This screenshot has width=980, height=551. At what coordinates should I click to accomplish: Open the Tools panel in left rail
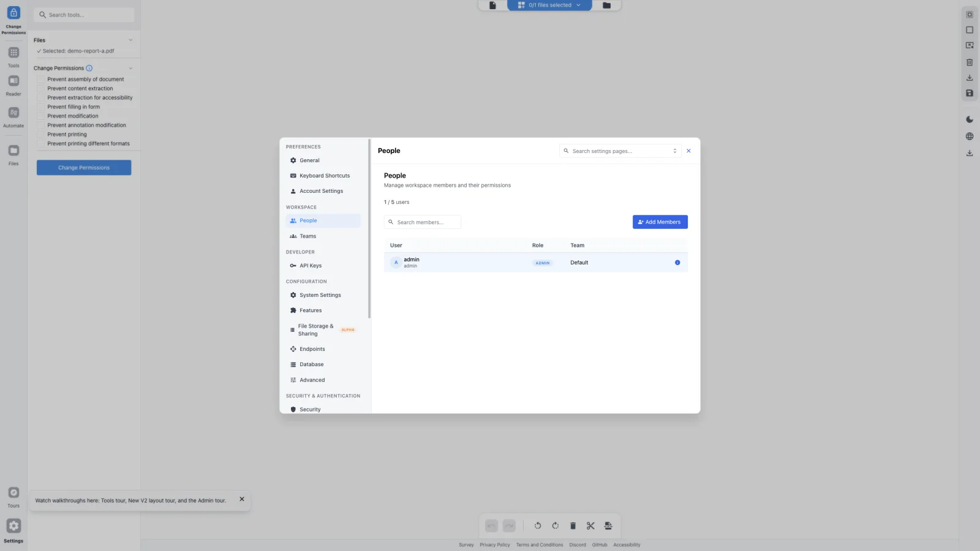click(x=13, y=53)
